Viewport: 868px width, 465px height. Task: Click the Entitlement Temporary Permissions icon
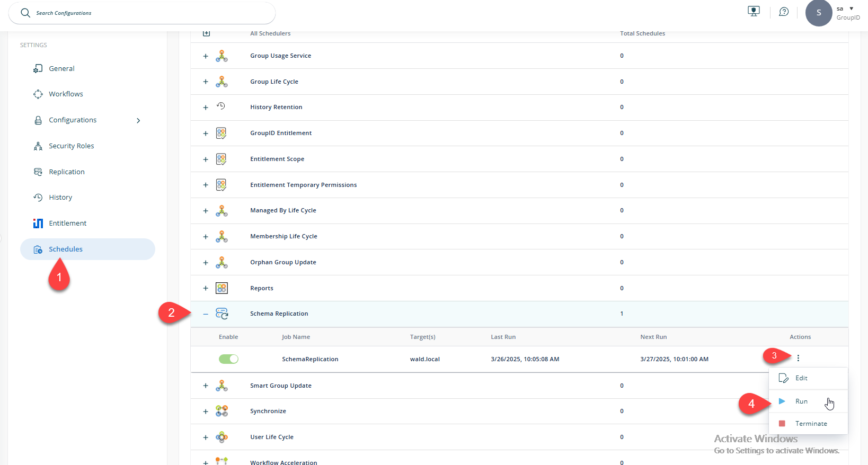tap(222, 185)
